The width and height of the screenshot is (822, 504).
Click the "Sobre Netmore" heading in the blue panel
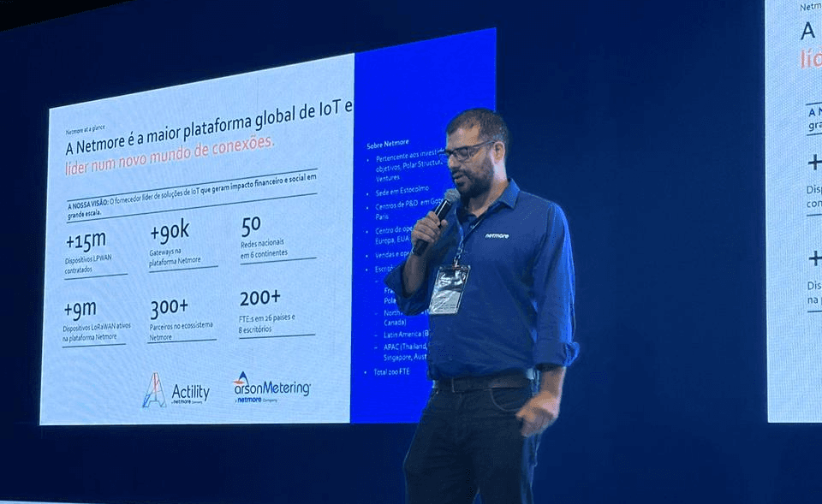pyautogui.click(x=387, y=144)
